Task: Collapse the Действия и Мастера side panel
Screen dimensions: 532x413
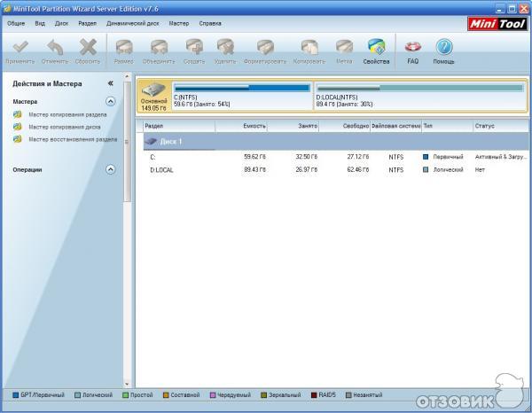Action: point(110,83)
